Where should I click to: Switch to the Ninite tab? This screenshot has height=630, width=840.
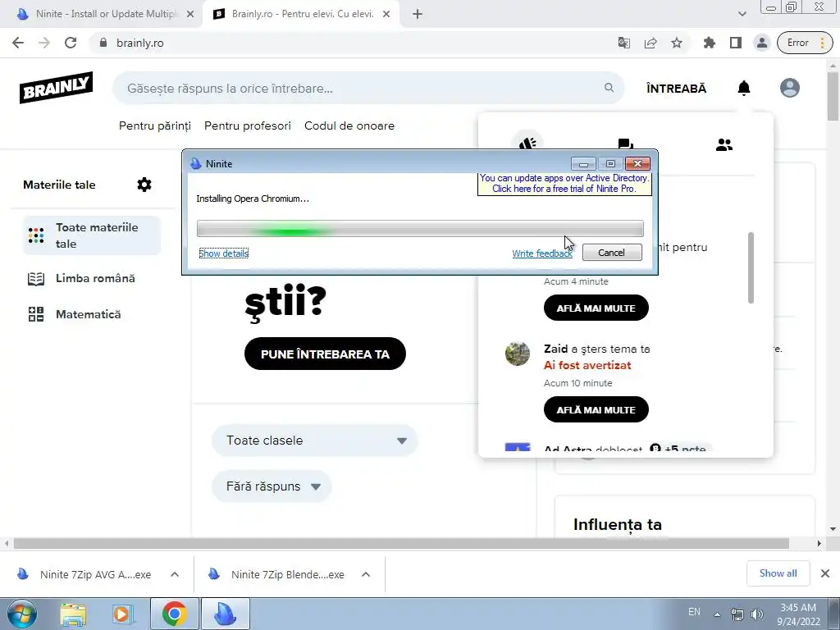(102, 15)
